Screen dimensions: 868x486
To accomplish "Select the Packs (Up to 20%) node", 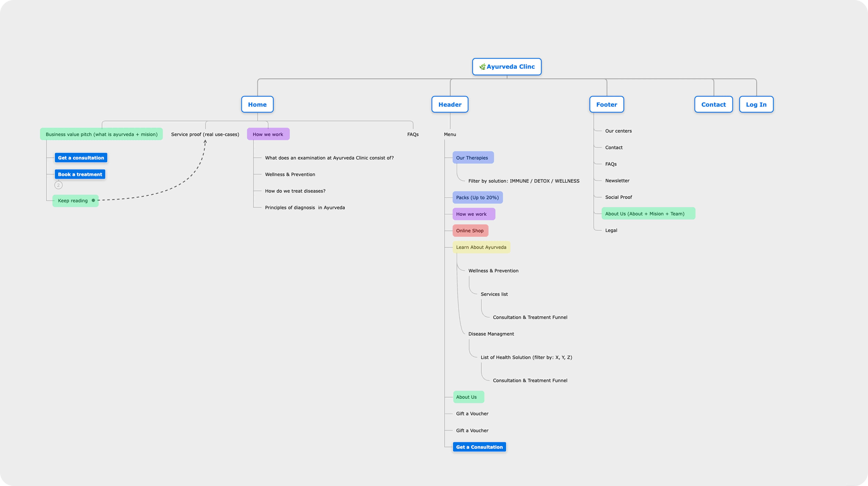I will pyautogui.click(x=477, y=197).
